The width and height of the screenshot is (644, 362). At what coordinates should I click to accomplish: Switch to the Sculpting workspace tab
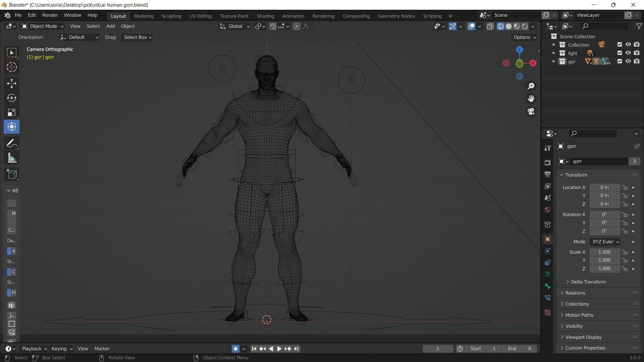[x=171, y=16]
